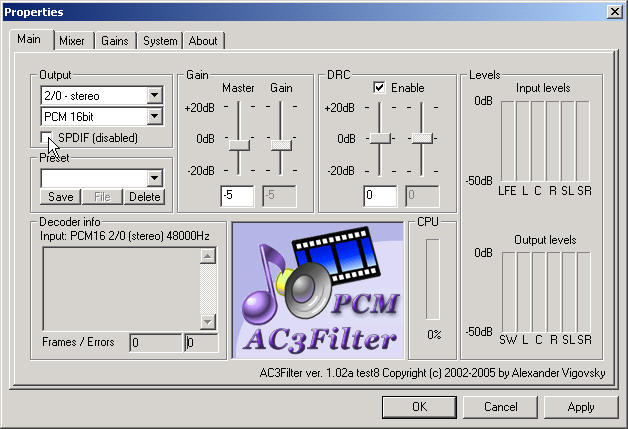This screenshot has width=628, height=429.
Task: Click the Errors count field
Action: 201,343
